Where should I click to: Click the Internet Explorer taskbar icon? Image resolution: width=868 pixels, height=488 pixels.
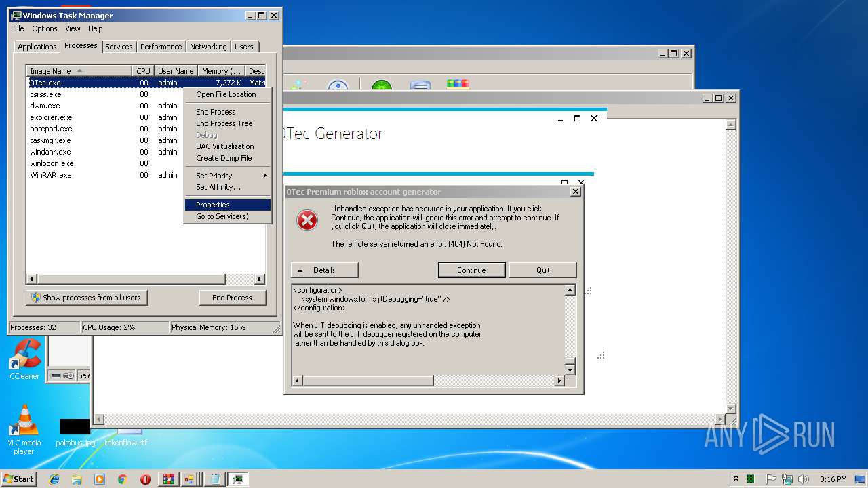[55, 479]
